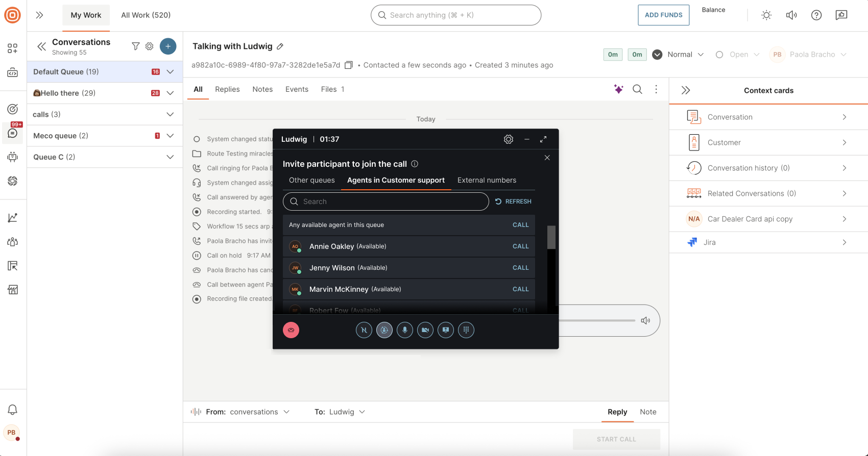Viewport: 868px width, 456px height.
Task: Expand the call widget to fullscreen
Action: point(543,139)
